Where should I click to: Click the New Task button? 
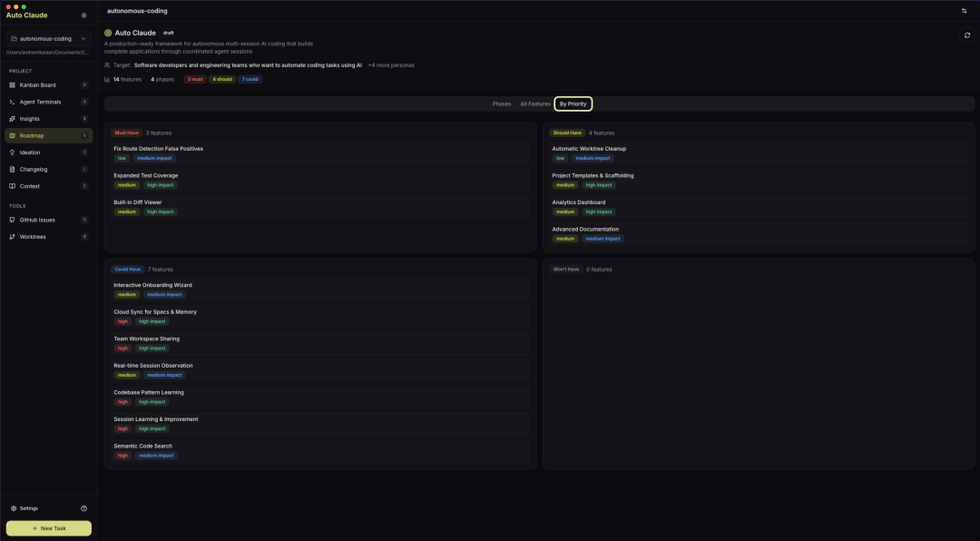click(49, 528)
